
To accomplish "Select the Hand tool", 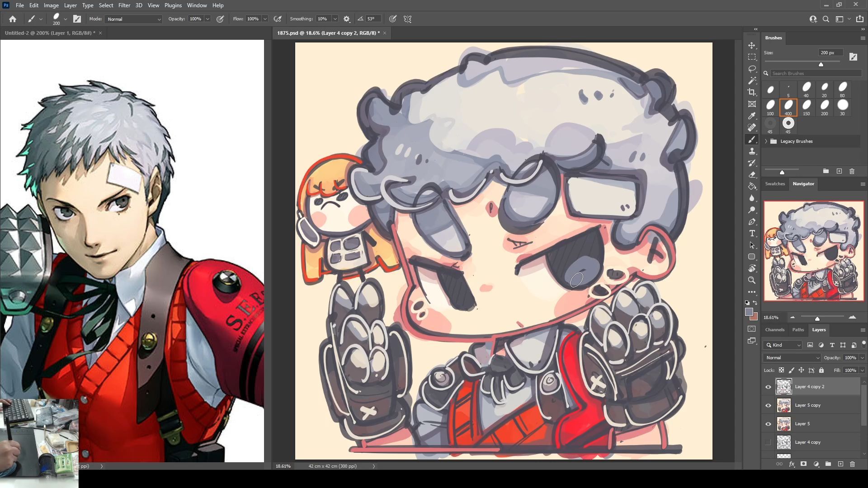I will click(x=752, y=268).
